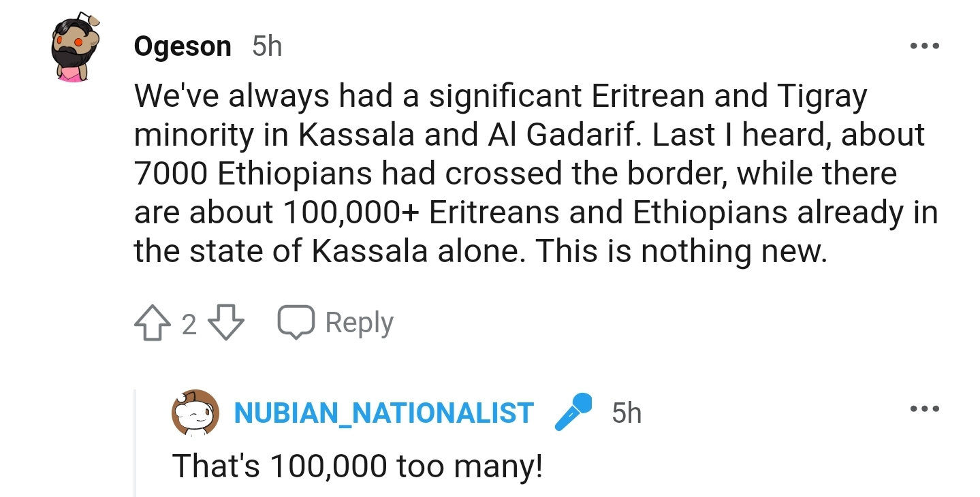Visit NUBIAN_NATIONALIST's profile via username
Screen dimensions: 980x497
(383, 413)
